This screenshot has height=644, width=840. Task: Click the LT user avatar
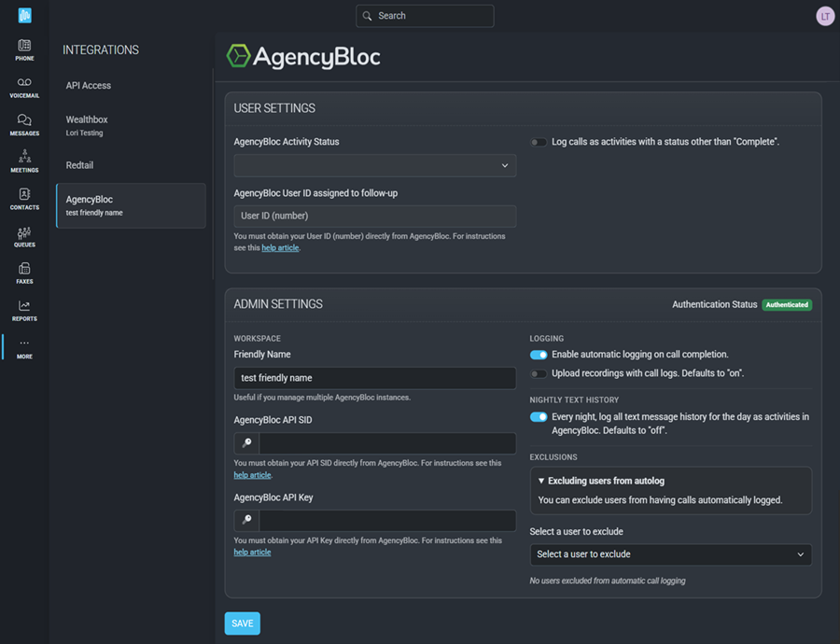tap(824, 16)
